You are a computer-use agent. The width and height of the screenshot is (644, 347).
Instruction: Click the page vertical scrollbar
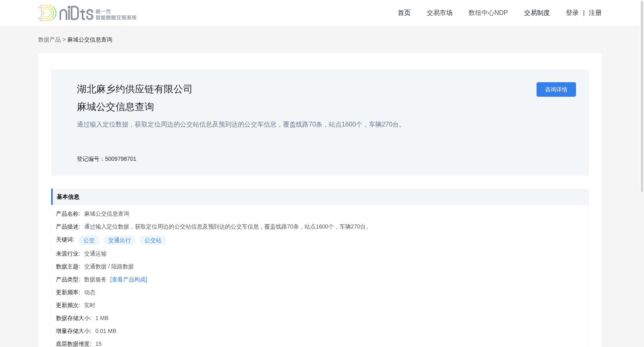coord(642,97)
